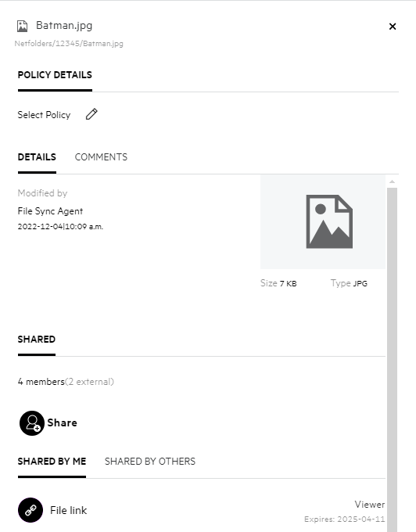This screenshot has height=532, width=416.
Task: Click the scrollbar up arrow
Action: pyautogui.click(x=393, y=182)
